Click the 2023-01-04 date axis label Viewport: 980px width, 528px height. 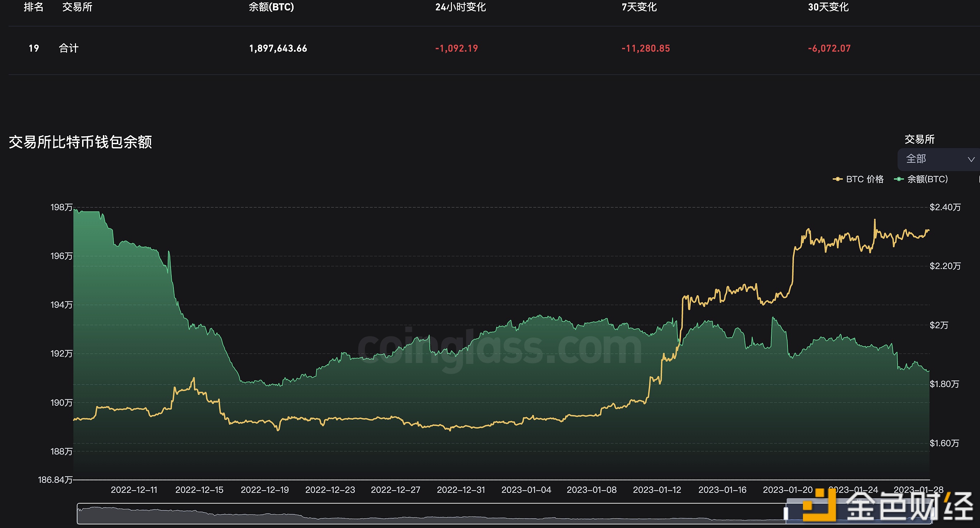pos(526,490)
